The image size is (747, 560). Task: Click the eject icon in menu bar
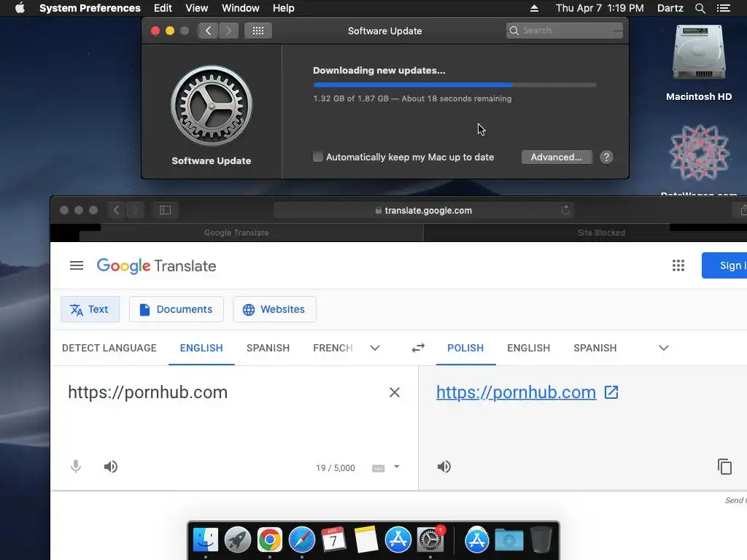click(x=534, y=8)
